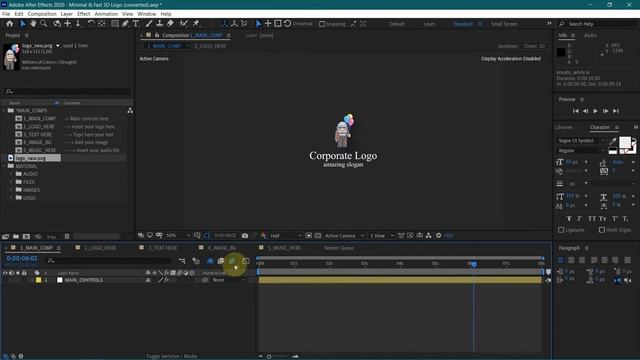Toggle shy switch of MAIN_CONTROLS layer
640x360 pixels.
click(148, 280)
